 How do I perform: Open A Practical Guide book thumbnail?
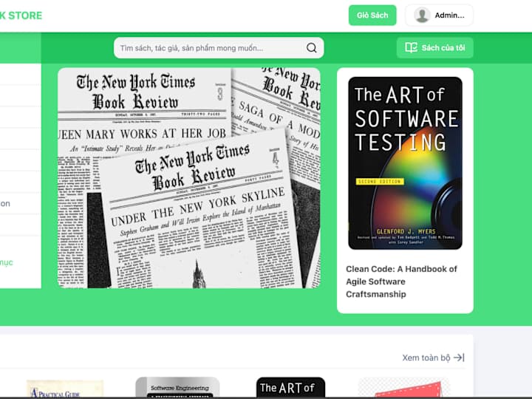click(x=65, y=389)
